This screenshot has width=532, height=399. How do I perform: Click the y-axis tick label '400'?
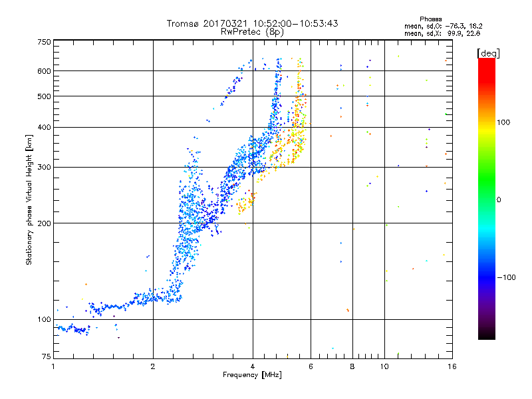coord(44,127)
